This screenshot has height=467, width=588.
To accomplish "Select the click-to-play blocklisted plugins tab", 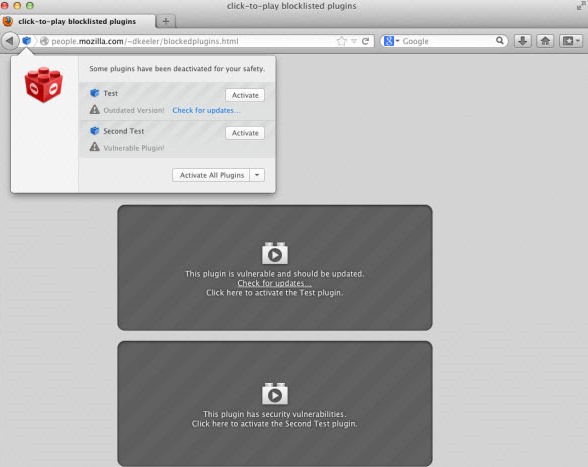I will pyautogui.click(x=78, y=21).
